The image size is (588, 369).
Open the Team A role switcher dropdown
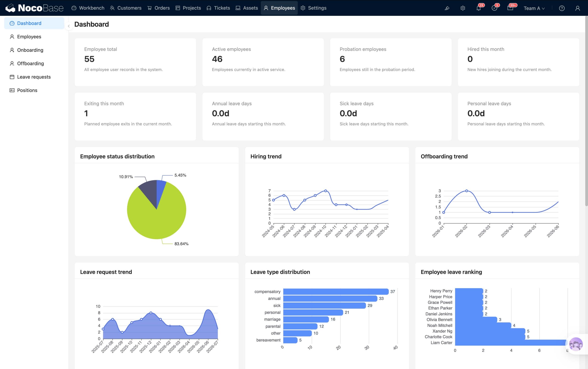[x=534, y=8]
